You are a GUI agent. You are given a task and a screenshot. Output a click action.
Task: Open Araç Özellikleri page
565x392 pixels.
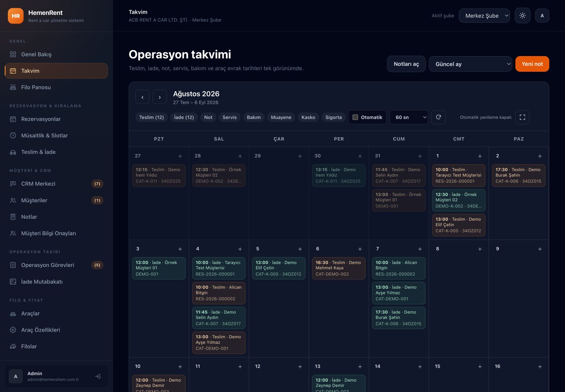click(x=56, y=330)
